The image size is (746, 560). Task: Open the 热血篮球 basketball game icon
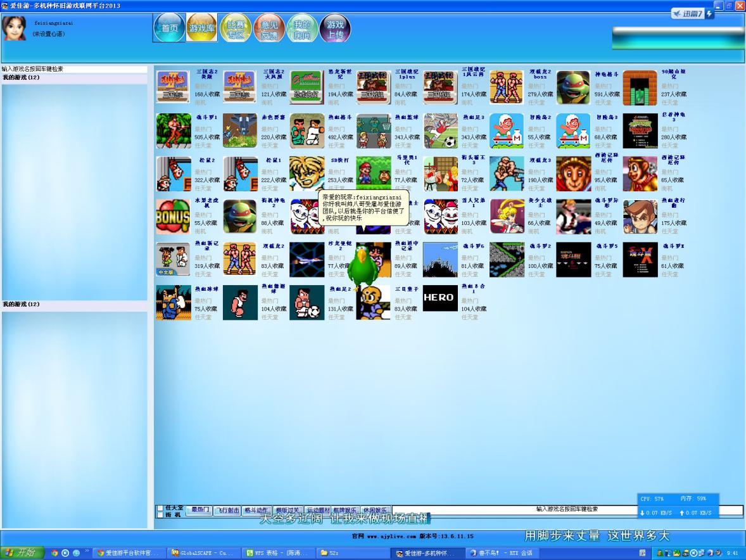coord(374,130)
